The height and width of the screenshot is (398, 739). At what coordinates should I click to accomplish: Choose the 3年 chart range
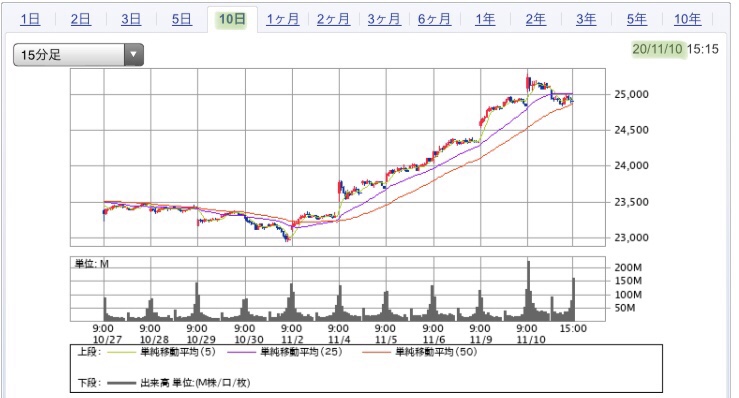pos(586,19)
